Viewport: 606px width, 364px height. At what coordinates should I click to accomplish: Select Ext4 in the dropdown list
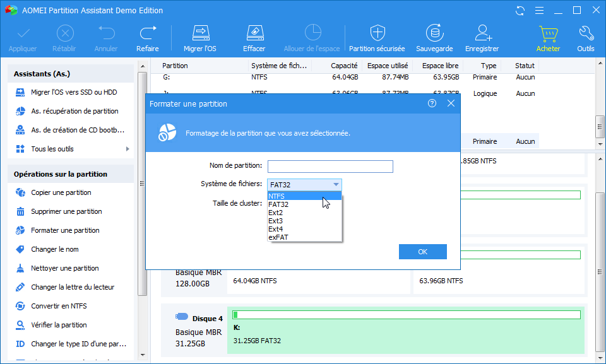[x=304, y=229]
